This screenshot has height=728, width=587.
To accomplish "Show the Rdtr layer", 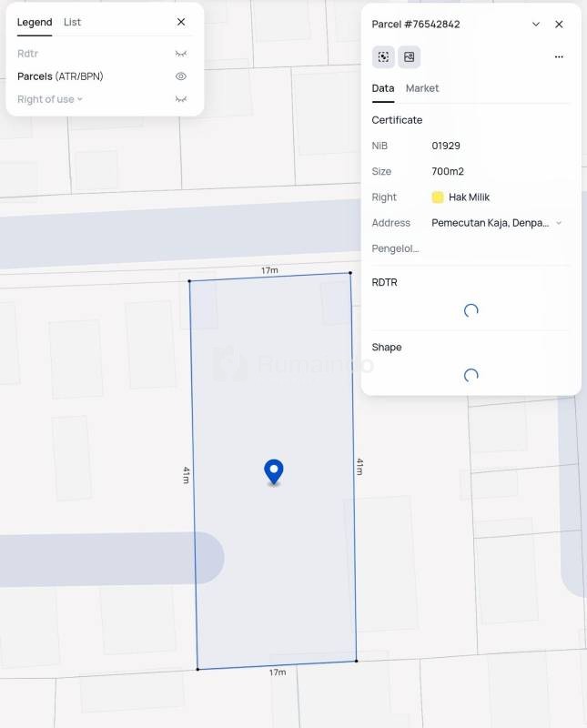I will pos(181,54).
